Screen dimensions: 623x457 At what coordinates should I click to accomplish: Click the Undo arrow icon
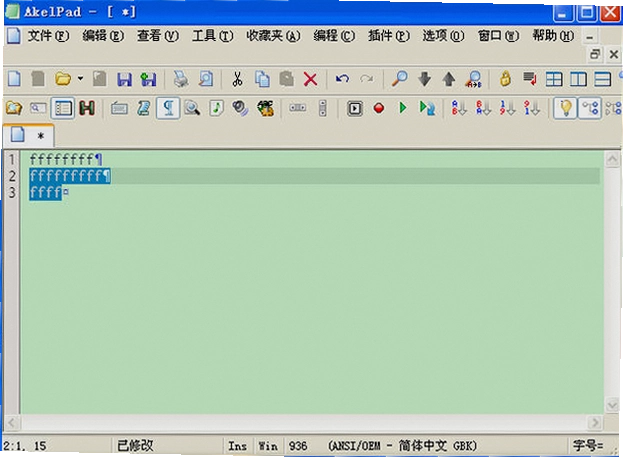[342, 79]
